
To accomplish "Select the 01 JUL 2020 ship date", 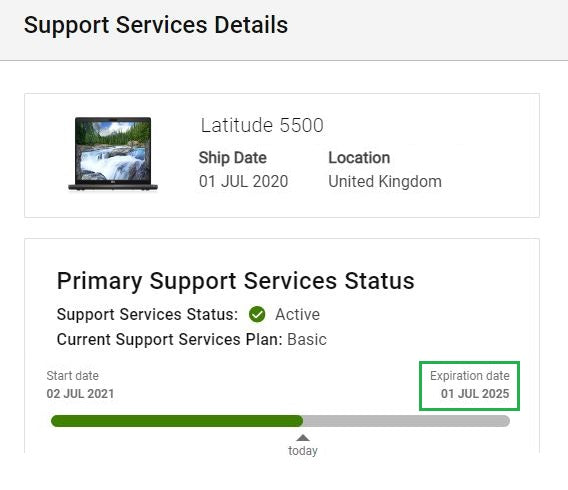I will tap(243, 181).
